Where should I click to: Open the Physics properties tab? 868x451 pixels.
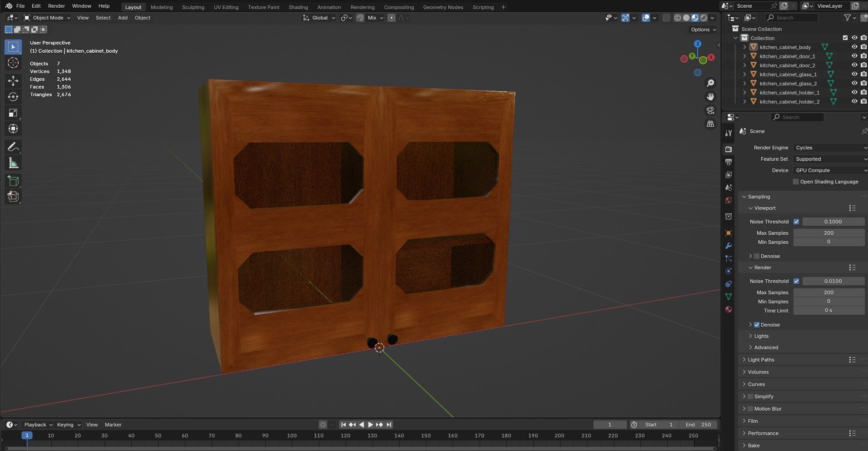click(729, 271)
